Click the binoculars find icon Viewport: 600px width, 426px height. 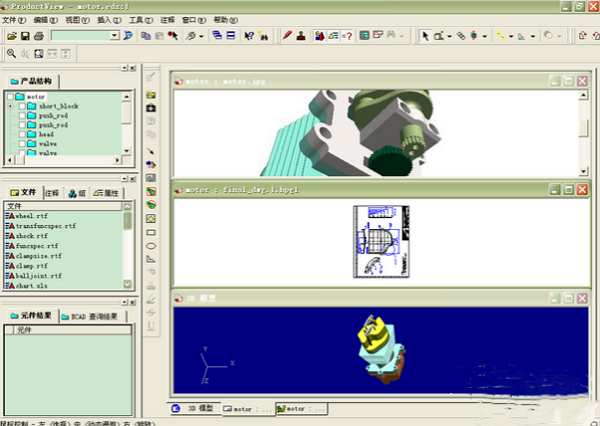tap(262, 36)
